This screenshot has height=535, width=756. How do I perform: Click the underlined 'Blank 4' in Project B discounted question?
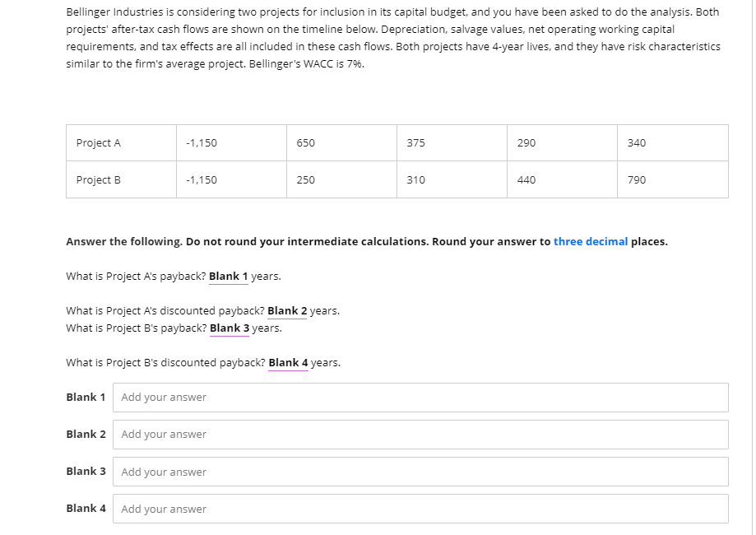tap(288, 363)
